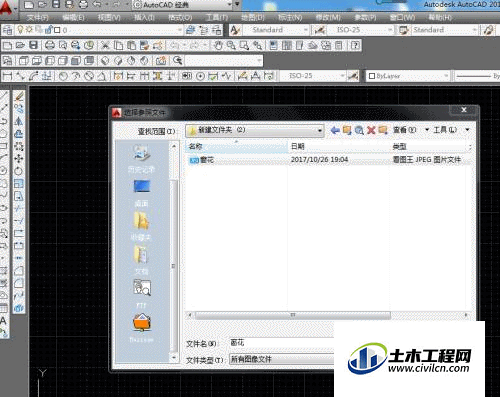Image resolution: width=500 pixels, height=397 pixels.
Task: Select the Zoom Realtime tool
Action: tap(231, 45)
